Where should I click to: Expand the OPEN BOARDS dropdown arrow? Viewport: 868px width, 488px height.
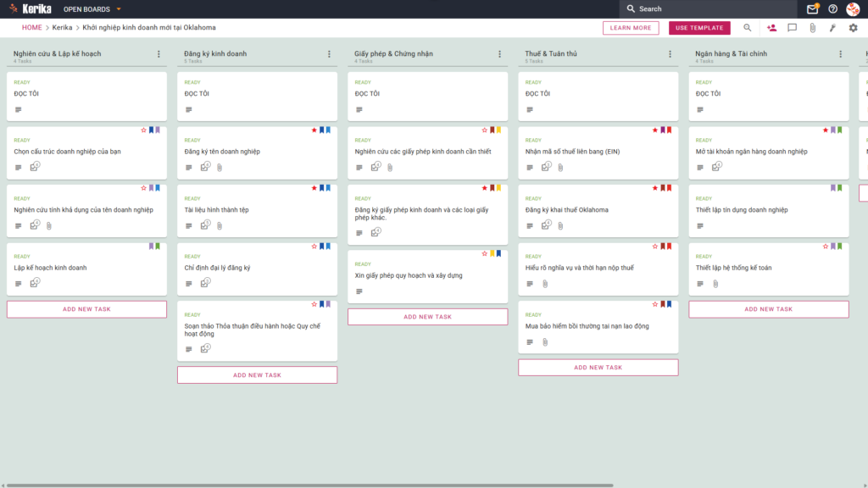pos(119,9)
